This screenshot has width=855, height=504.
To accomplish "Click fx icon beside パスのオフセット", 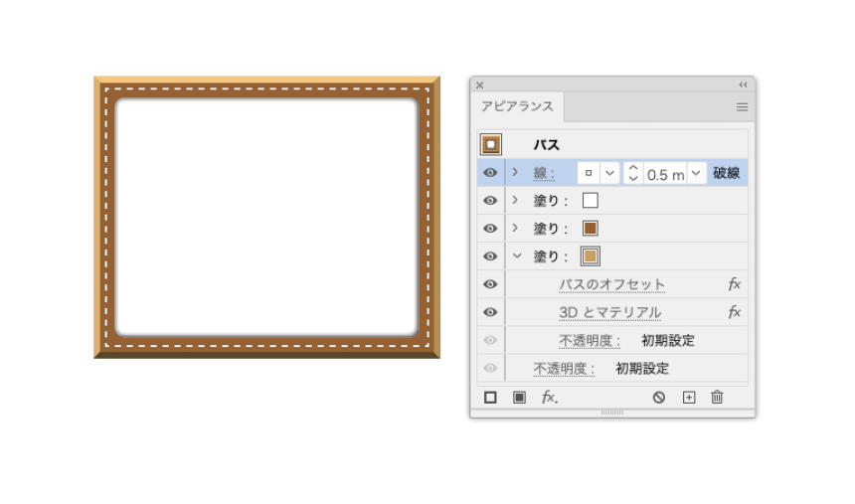I will coord(734,284).
